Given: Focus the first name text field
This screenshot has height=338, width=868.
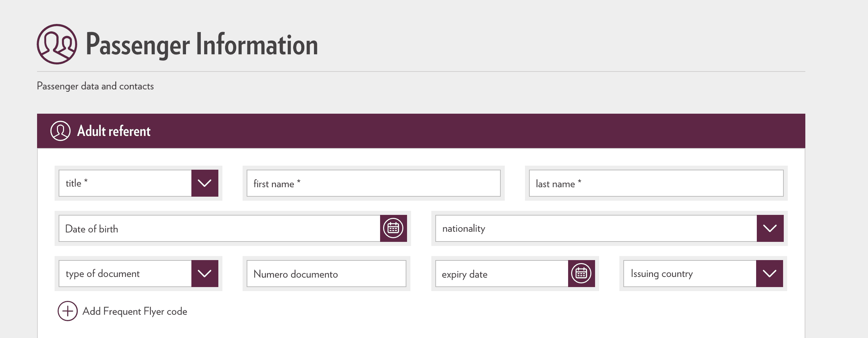Looking at the screenshot, I should click(x=373, y=183).
